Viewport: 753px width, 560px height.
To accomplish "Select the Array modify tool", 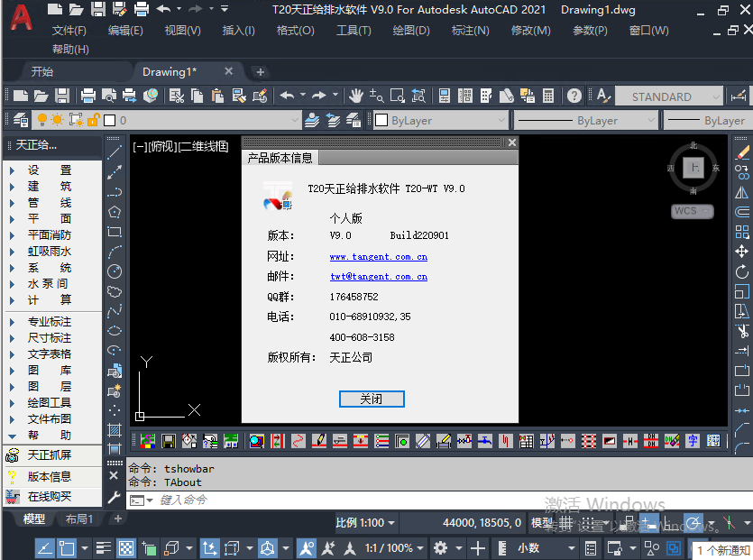I will (742, 232).
